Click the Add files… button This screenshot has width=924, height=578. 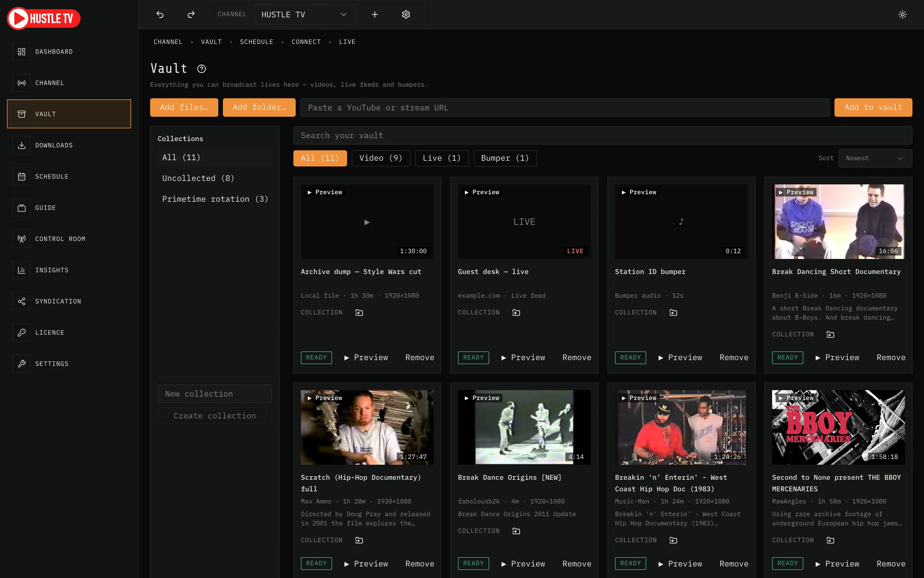pyautogui.click(x=184, y=108)
